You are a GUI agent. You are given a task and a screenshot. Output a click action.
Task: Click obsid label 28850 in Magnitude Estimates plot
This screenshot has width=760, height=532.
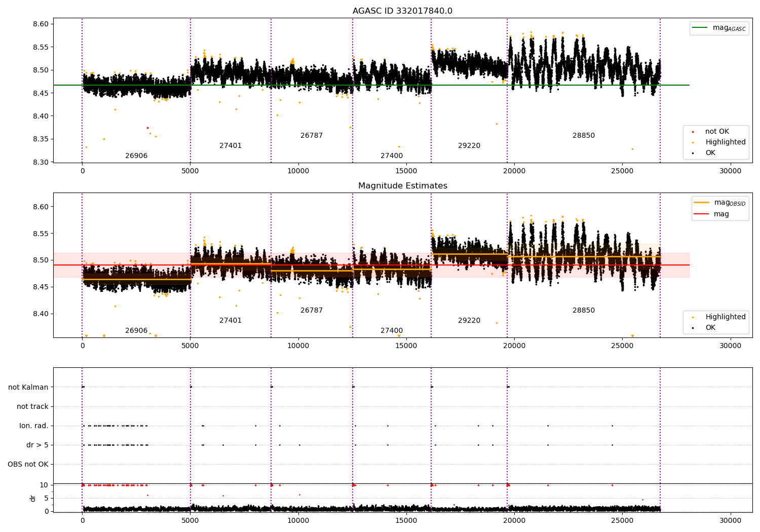pos(584,311)
